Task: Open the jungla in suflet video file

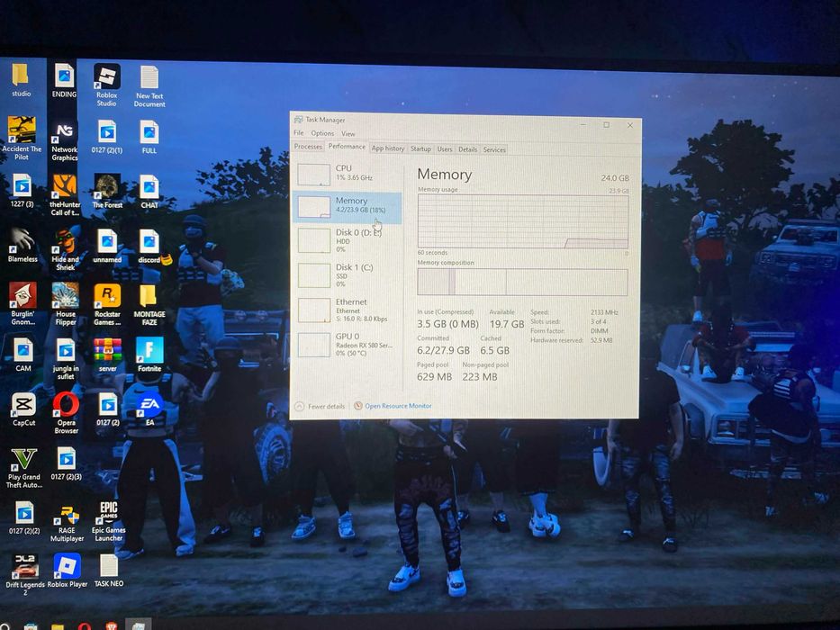Action: click(x=66, y=359)
